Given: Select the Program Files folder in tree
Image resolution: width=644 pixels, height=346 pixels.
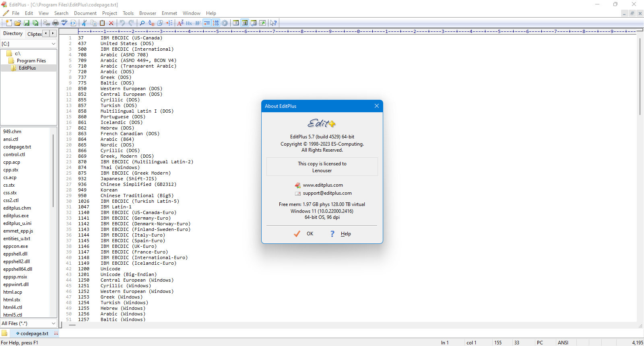Looking at the screenshot, I should tap(31, 61).
